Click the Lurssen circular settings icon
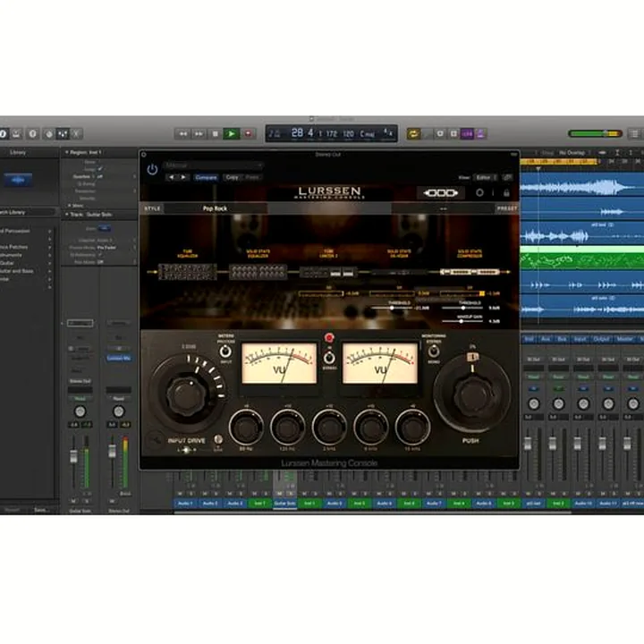The width and height of the screenshot is (644, 644). tap(479, 192)
